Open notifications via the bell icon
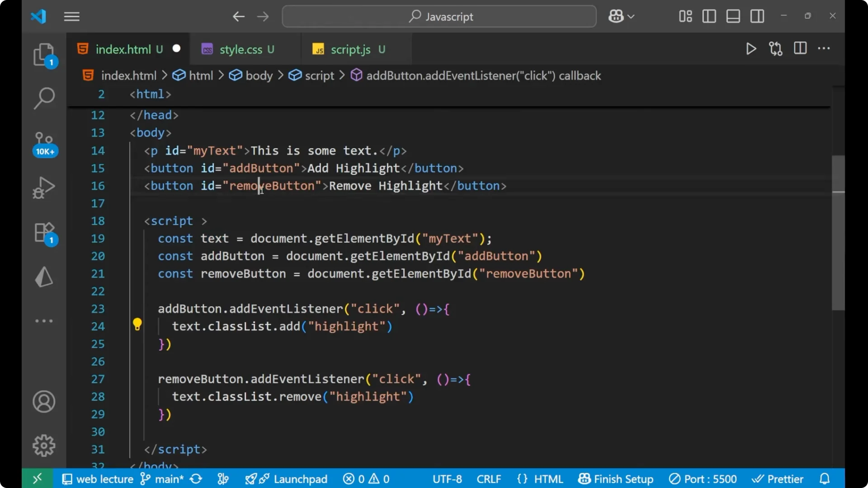The width and height of the screenshot is (868, 488). (x=824, y=479)
